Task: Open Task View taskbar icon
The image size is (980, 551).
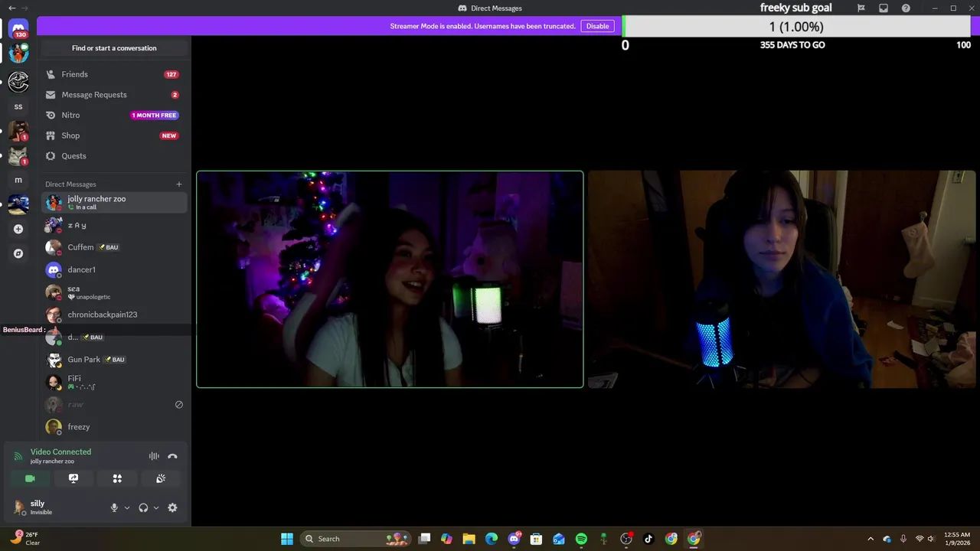Action: coord(425,539)
